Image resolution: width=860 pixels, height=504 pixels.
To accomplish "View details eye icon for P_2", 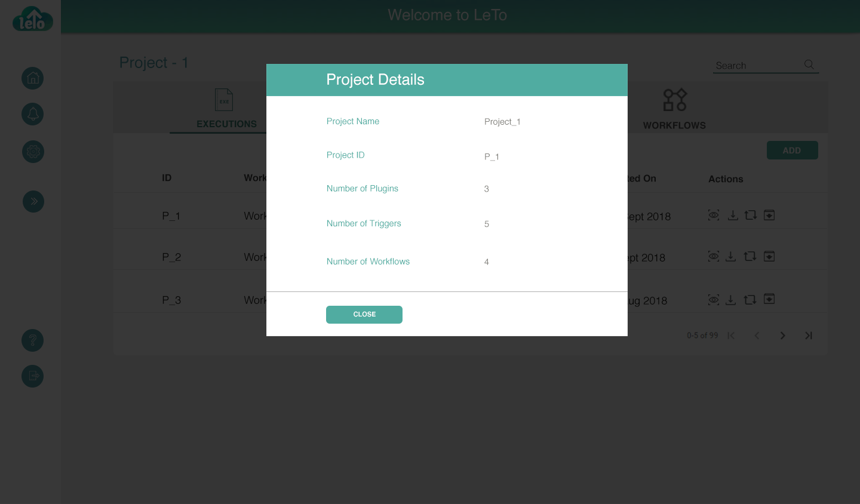I will click(x=714, y=256).
